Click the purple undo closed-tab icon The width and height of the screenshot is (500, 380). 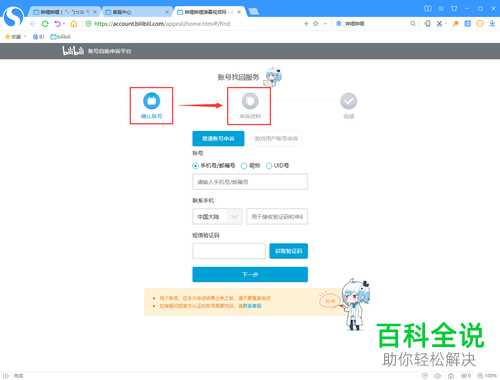point(58,24)
